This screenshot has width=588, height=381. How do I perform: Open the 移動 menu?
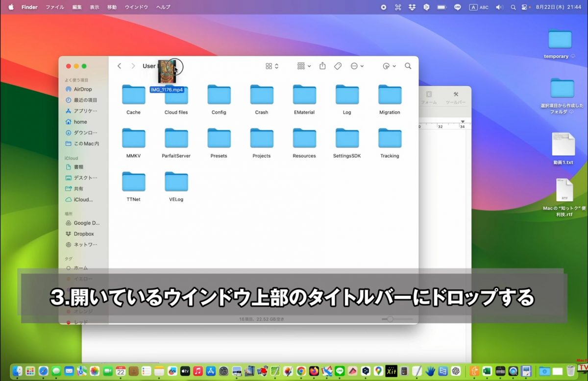pyautogui.click(x=112, y=7)
